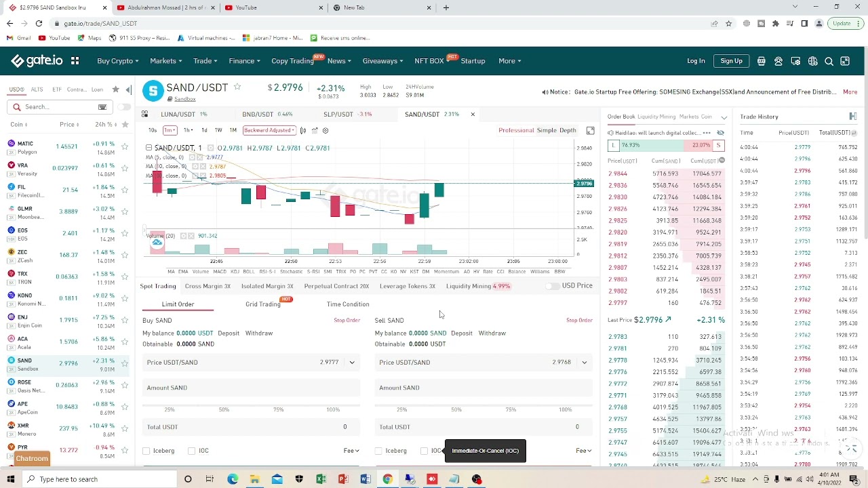Open Excel from the taskbar
The height and width of the screenshot is (488, 868).
[x=321, y=479]
